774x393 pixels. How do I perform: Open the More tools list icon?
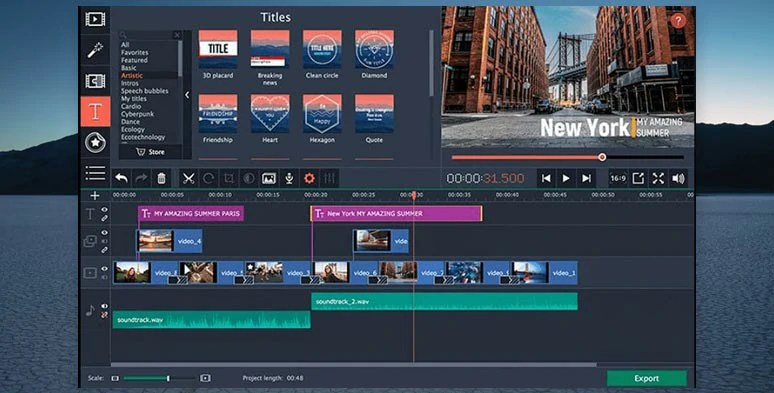click(x=95, y=173)
